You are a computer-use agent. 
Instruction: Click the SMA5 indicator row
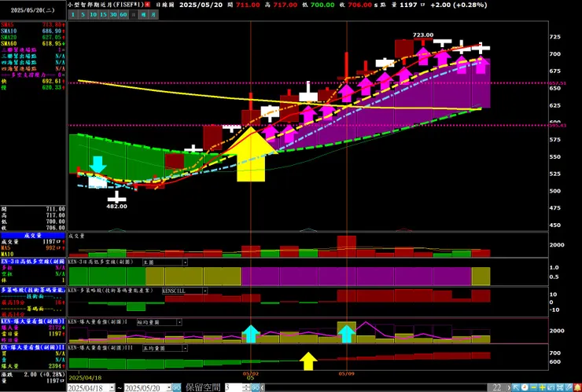33,25
